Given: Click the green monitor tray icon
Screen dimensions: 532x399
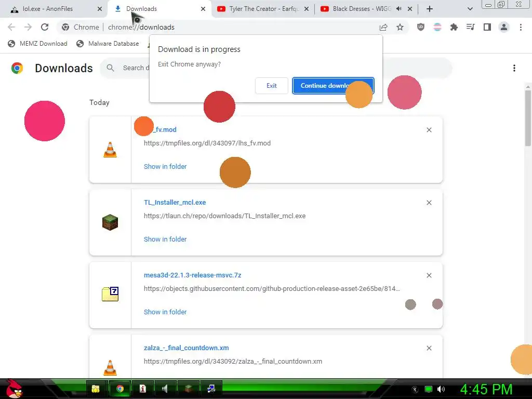Looking at the screenshot, I should (429, 389).
